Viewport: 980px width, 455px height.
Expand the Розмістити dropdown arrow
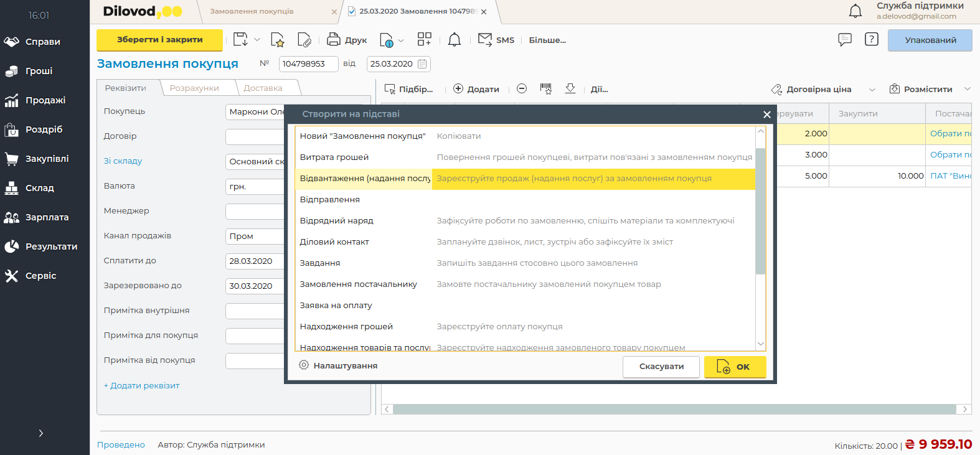pyautogui.click(x=967, y=89)
